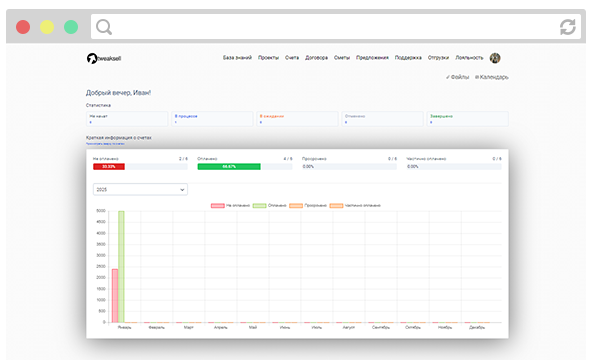The height and width of the screenshot is (360, 594).
Task: Go to Проекты section
Action: point(268,58)
